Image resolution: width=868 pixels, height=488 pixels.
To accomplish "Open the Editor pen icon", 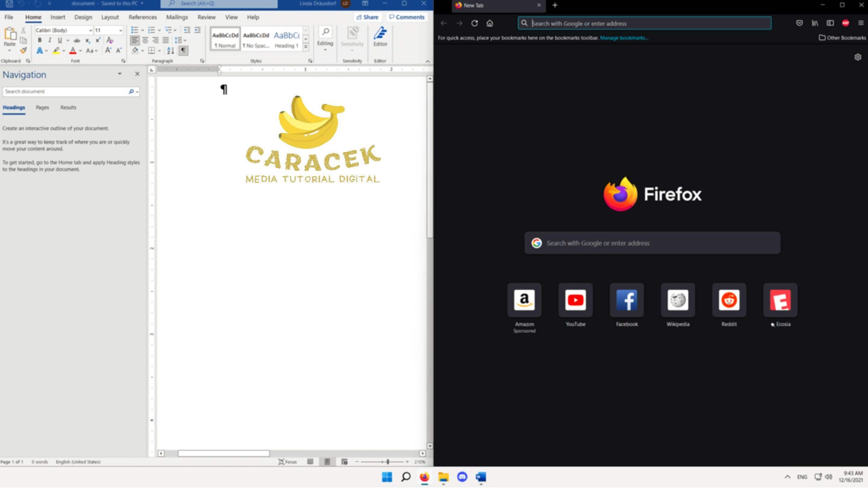I will coord(380,37).
